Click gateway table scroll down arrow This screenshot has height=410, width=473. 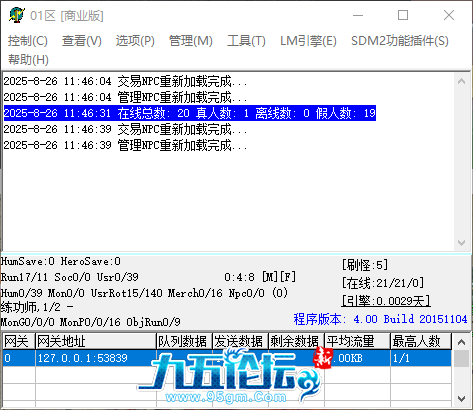pyautogui.click(x=462, y=399)
